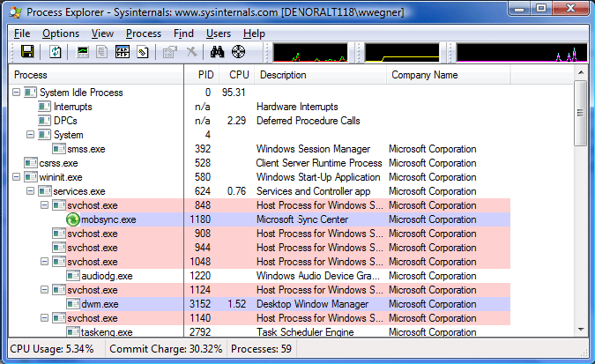The width and height of the screenshot is (595, 364).
Task: Collapse svchost.exe PID 1140 node
Action: point(44,317)
